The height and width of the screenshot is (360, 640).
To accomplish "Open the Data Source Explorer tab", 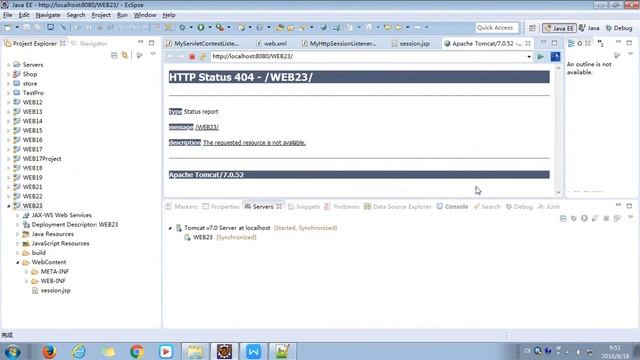I will coord(398,207).
